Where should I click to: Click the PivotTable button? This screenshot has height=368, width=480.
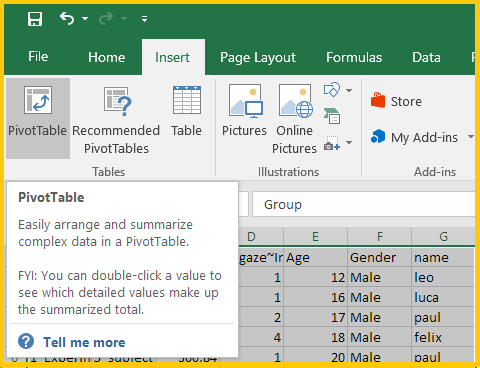38,118
